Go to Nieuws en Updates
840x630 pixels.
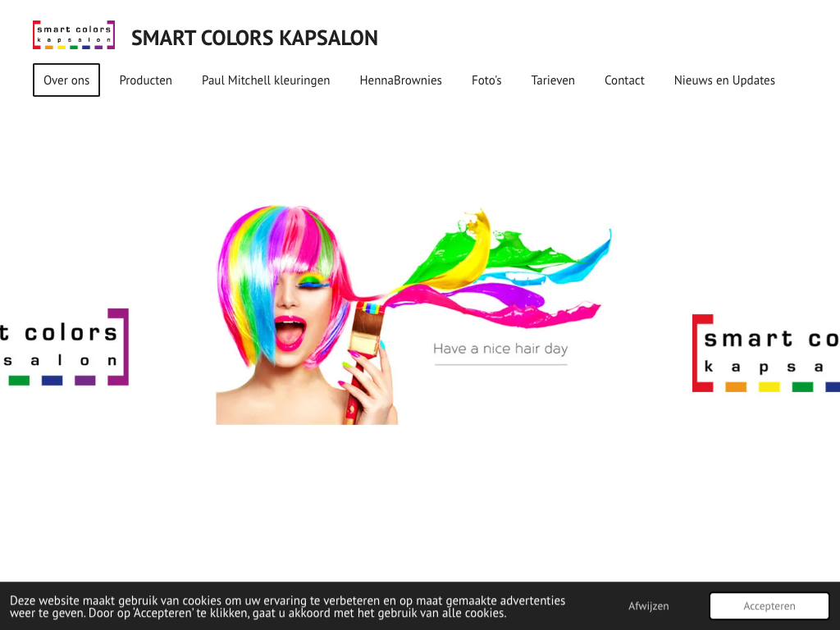[x=724, y=80]
